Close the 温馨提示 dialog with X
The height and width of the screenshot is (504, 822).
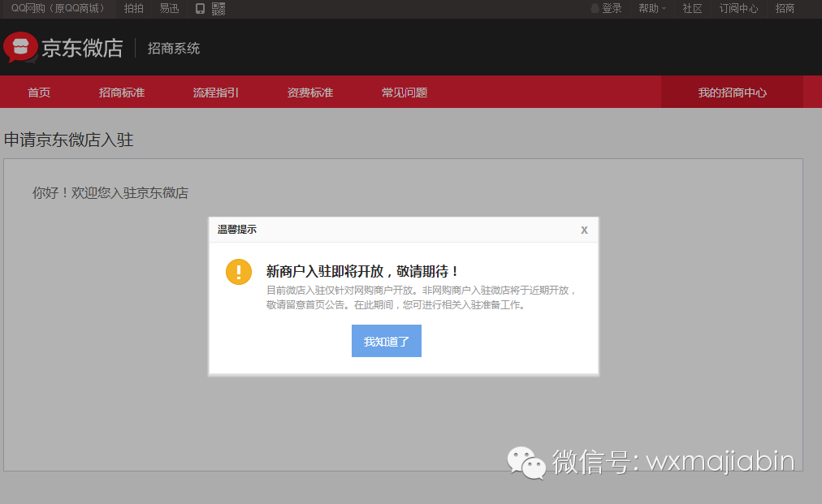584,230
